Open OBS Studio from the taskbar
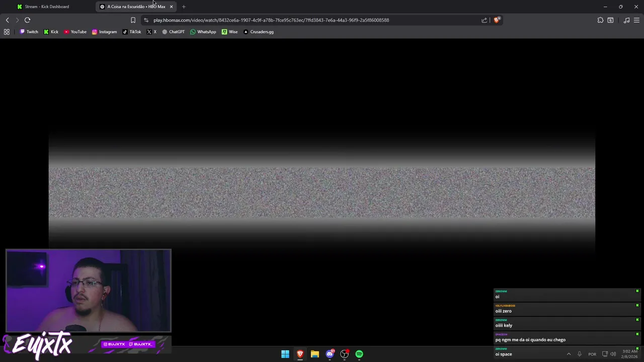 344,354
